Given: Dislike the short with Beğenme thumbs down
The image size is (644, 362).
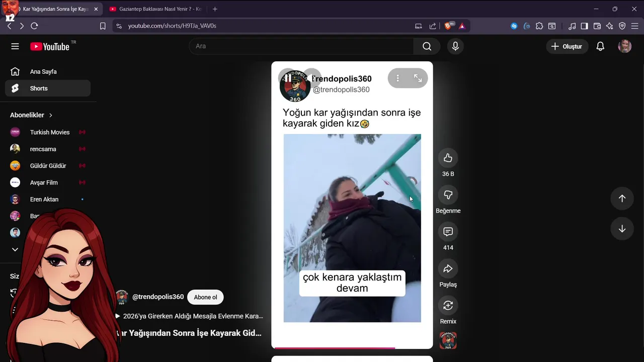Looking at the screenshot, I should 448,195.
